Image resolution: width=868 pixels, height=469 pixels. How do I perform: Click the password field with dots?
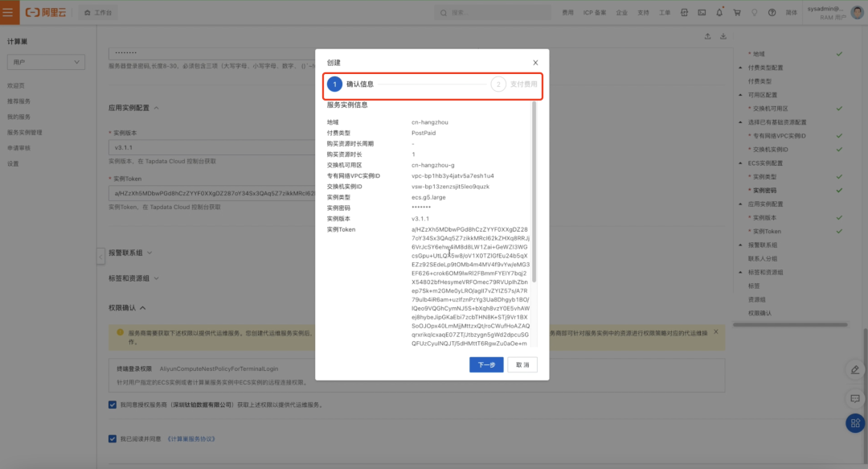(x=212, y=52)
